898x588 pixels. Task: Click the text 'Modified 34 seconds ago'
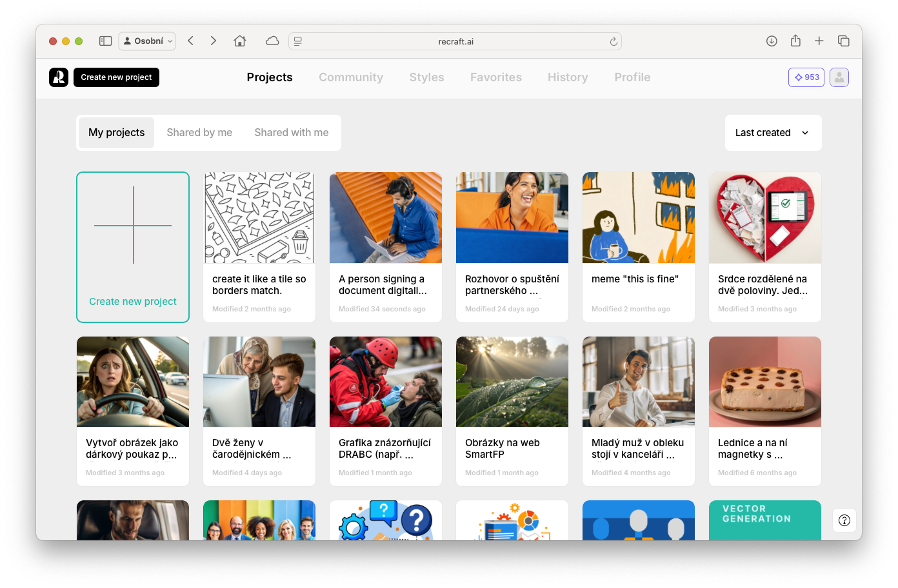pos(382,309)
